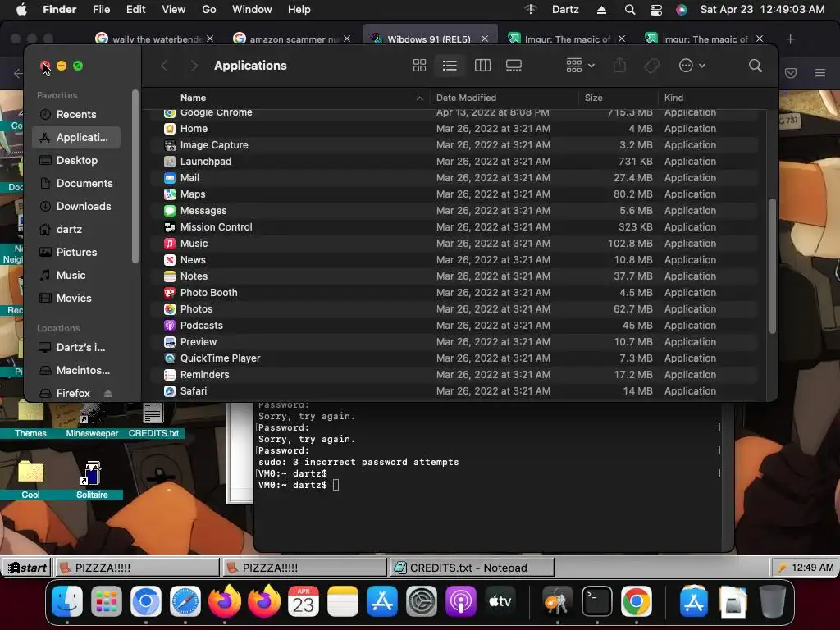The width and height of the screenshot is (840, 630).
Task: Select the Notes application row
Action: pos(454,276)
